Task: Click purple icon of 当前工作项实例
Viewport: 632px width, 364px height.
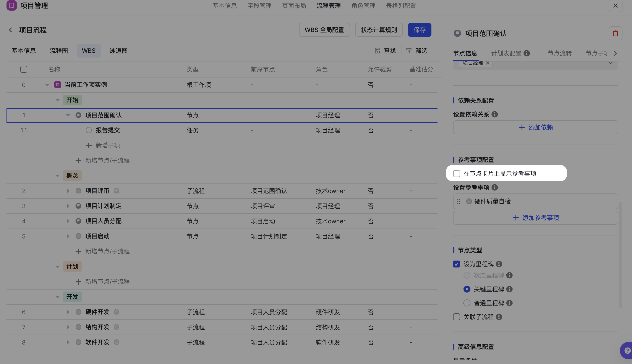Action: click(58, 85)
